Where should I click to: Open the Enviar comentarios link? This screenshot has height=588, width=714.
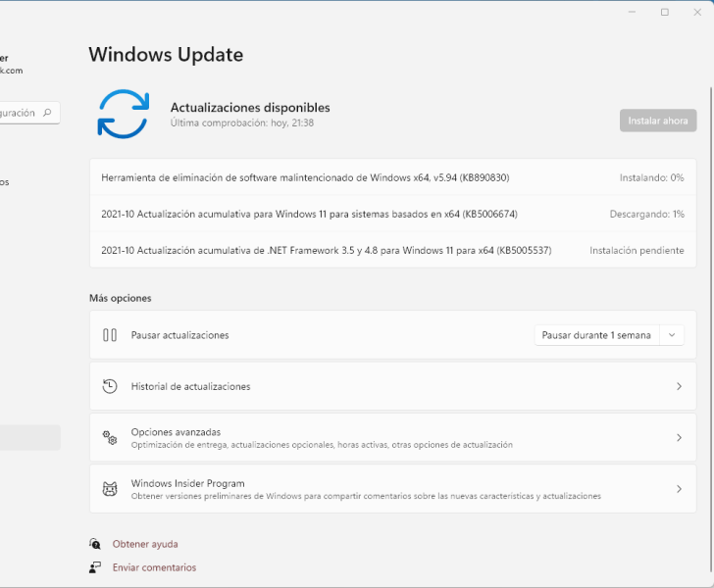154,567
